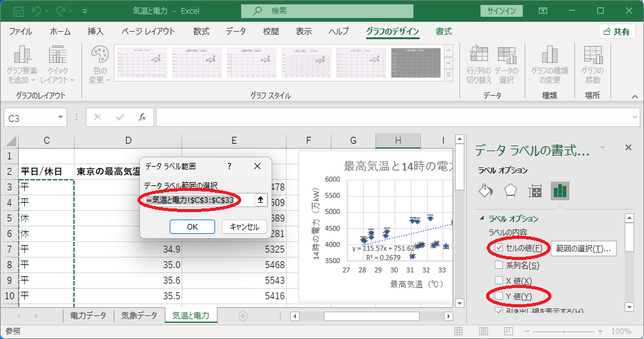Open the Name Box dropdown arrow
Screen dimensions: 644x339
[x=60, y=118]
